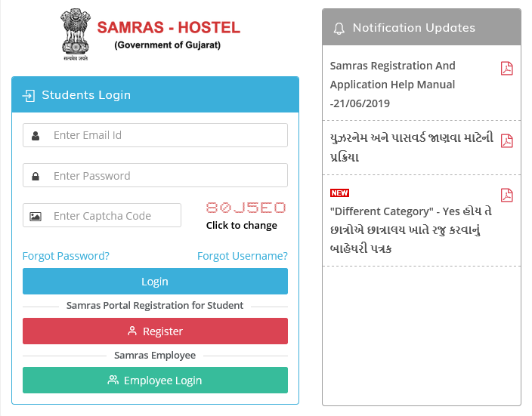The width and height of the screenshot is (532, 416).
Task: Click the Government of Gujarat emblem logo
Action: [76, 34]
